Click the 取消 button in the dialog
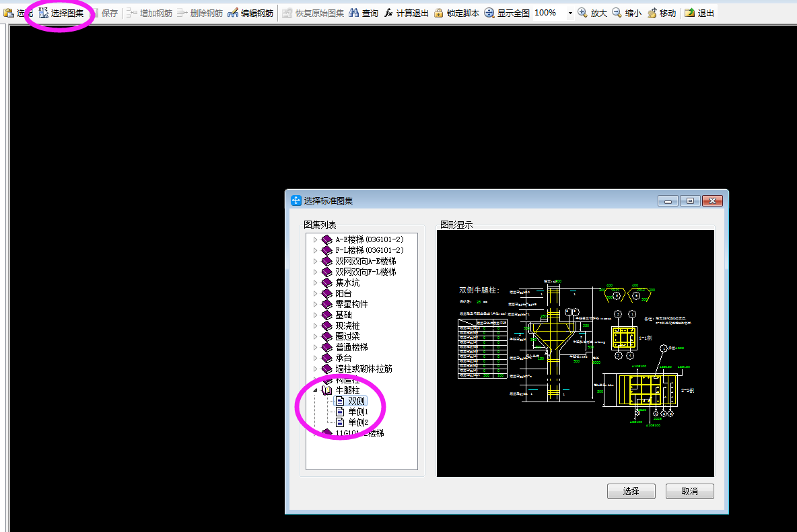Image resolution: width=797 pixels, height=532 pixels. [x=690, y=491]
